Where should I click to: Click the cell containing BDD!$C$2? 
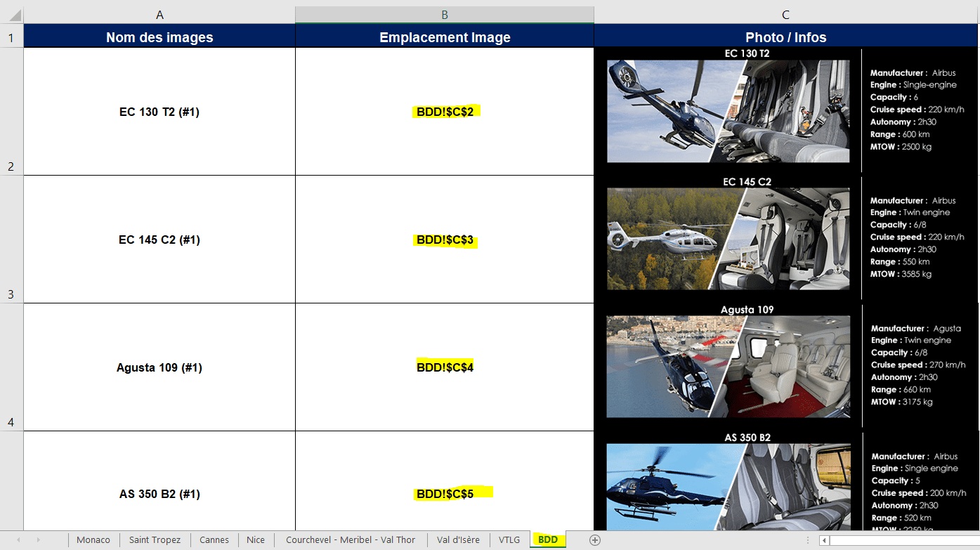coord(445,112)
